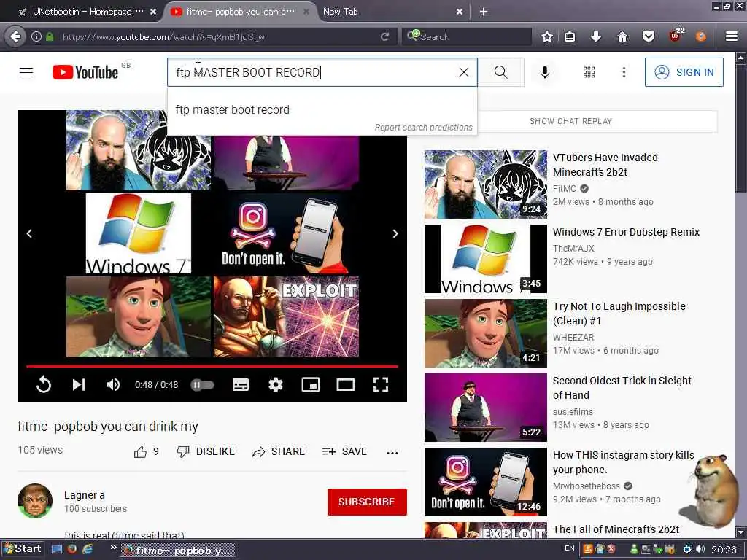The image size is (747, 560).
Task: Save video to playlist
Action: point(344,451)
